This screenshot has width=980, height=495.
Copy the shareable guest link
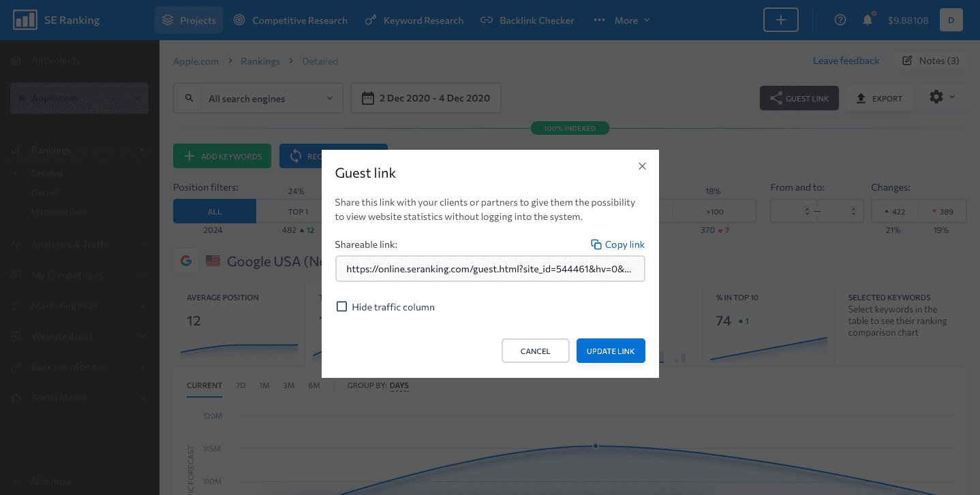(x=617, y=244)
